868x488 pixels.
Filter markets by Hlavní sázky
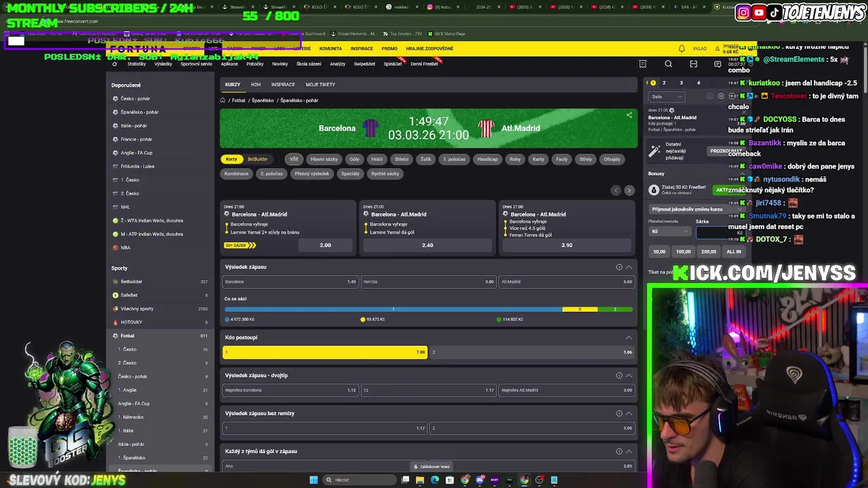click(324, 159)
